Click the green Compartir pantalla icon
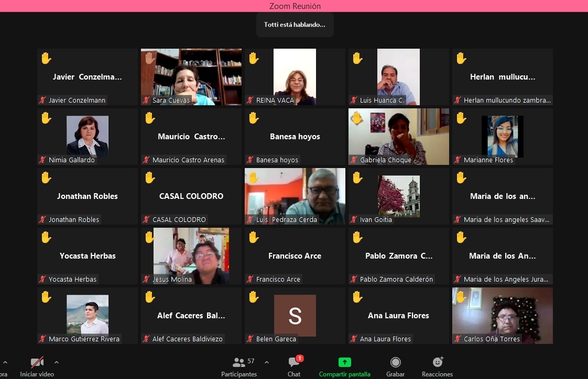Image resolution: width=588 pixels, height=379 pixels. (344, 362)
